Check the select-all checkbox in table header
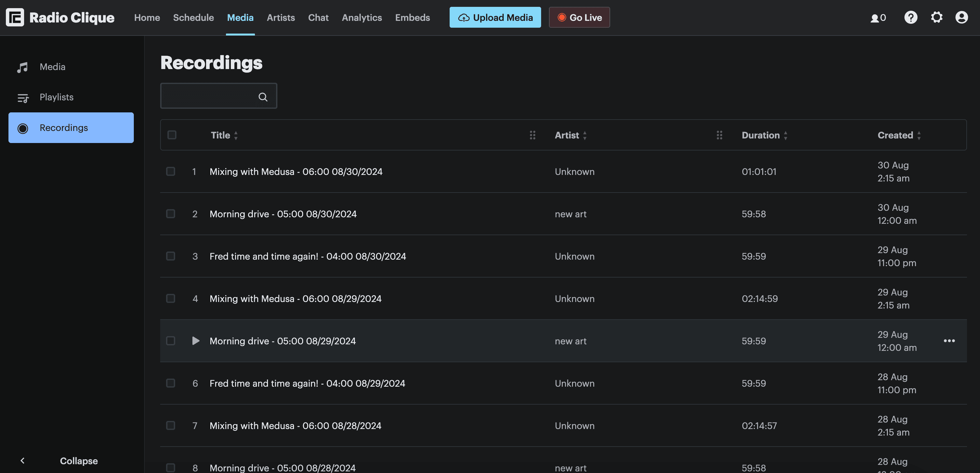 (x=171, y=135)
